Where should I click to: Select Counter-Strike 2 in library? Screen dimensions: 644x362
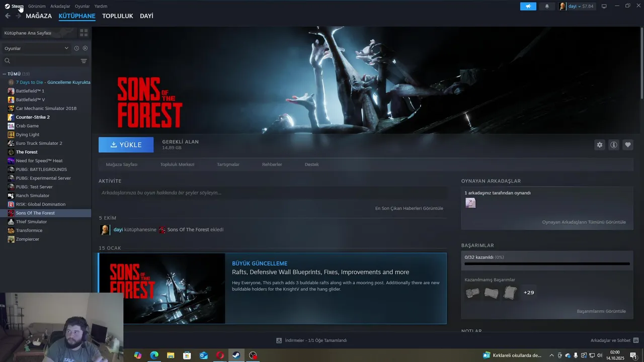click(33, 117)
